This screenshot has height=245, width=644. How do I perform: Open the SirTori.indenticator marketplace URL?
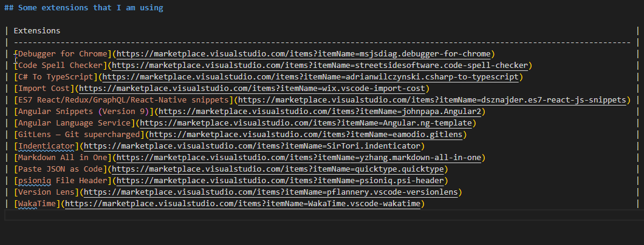[252, 146]
